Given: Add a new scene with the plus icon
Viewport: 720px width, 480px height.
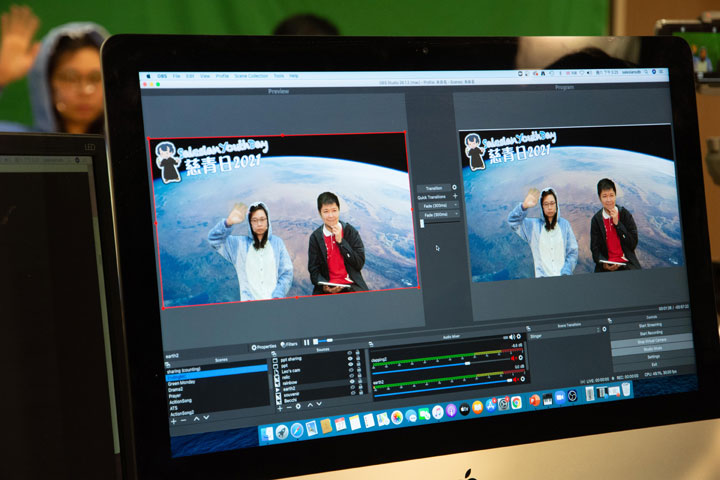Looking at the screenshot, I should (x=173, y=420).
